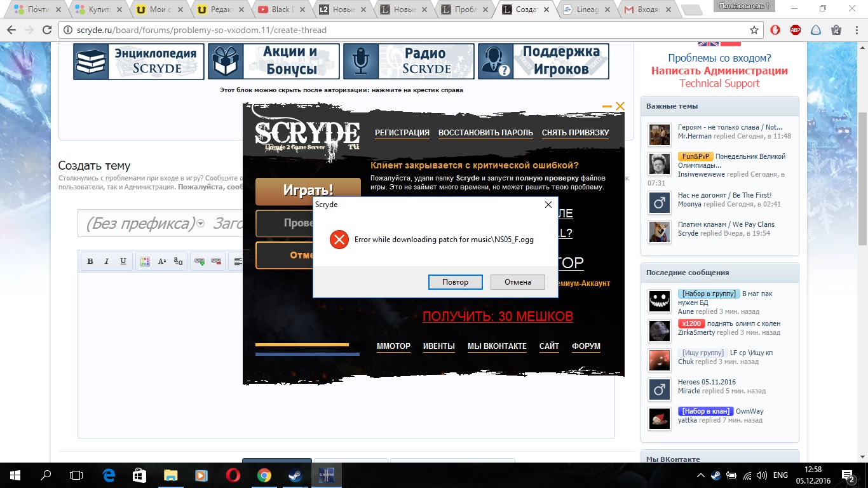Viewport: 868px width, 488px height.
Task: Click the browser address bar
Action: tap(407, 30)
